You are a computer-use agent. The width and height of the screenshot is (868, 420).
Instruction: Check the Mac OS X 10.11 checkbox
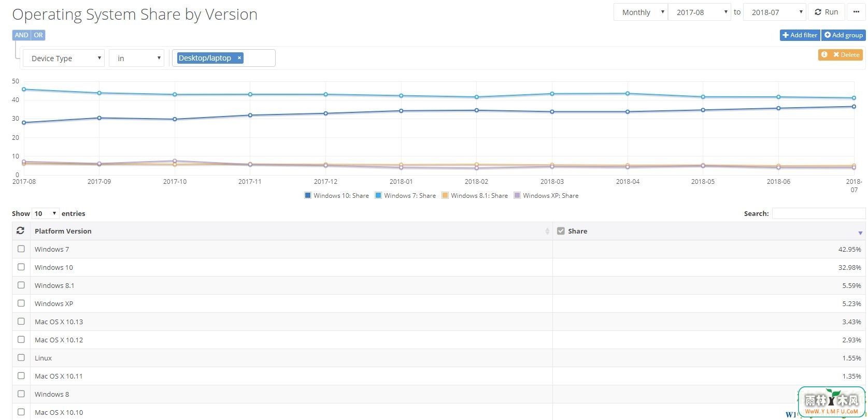tap(21, 375)
